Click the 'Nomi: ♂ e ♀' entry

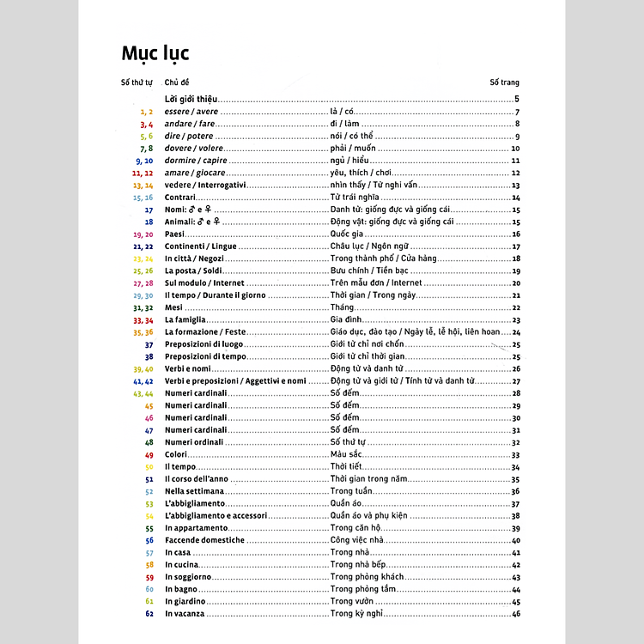click(188, 210)
